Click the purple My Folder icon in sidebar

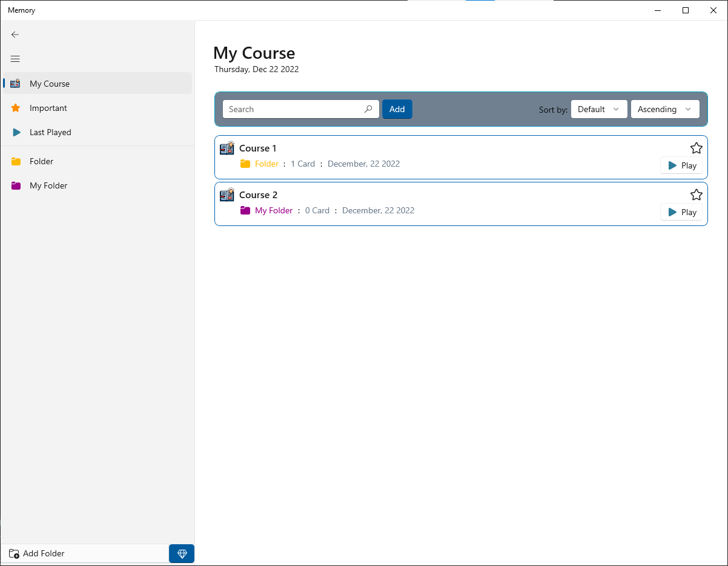click(16, 185)
